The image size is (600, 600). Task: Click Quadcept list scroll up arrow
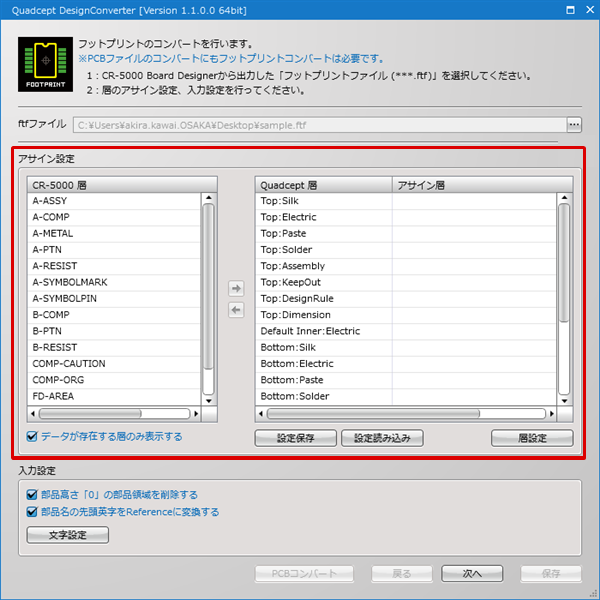coord(564,198)
